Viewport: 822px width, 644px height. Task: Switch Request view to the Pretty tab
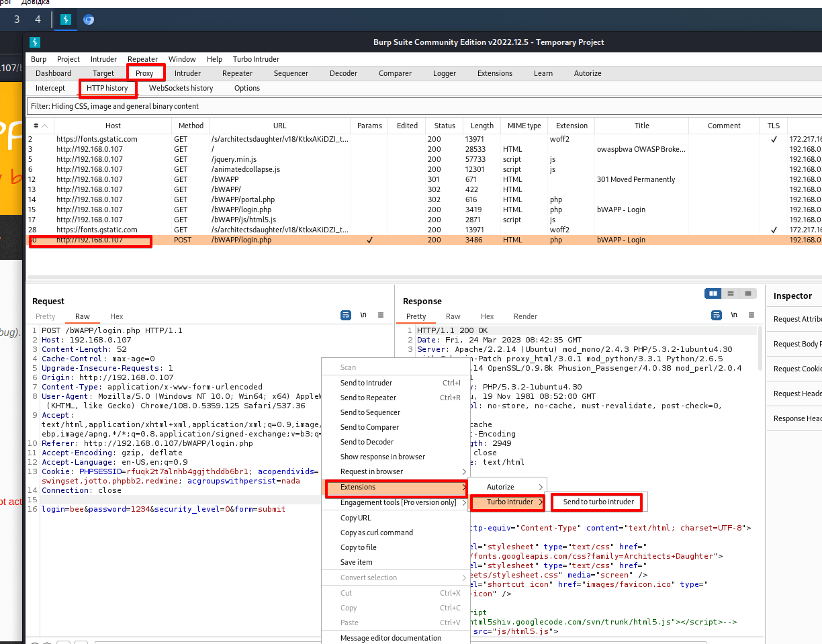click(46, 316)
